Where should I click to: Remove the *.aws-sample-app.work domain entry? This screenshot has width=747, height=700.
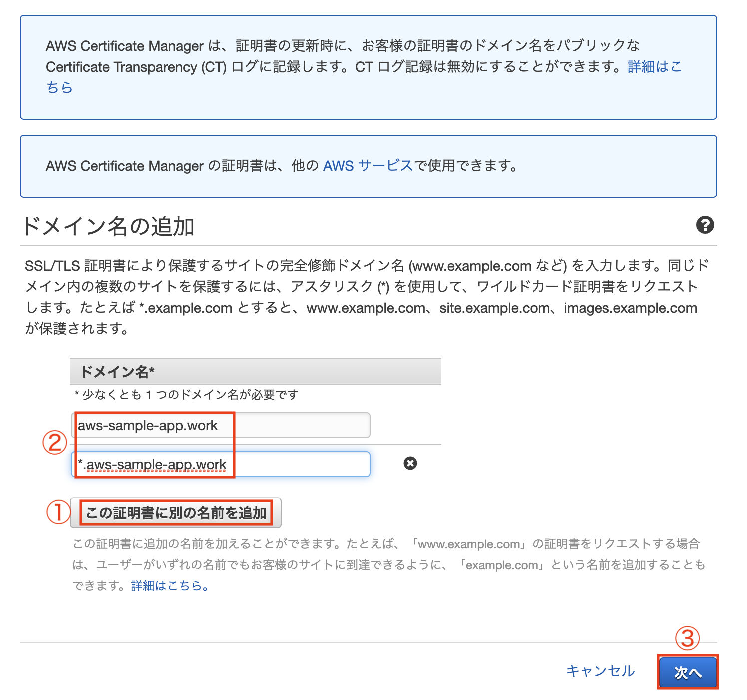click(410, 464)
